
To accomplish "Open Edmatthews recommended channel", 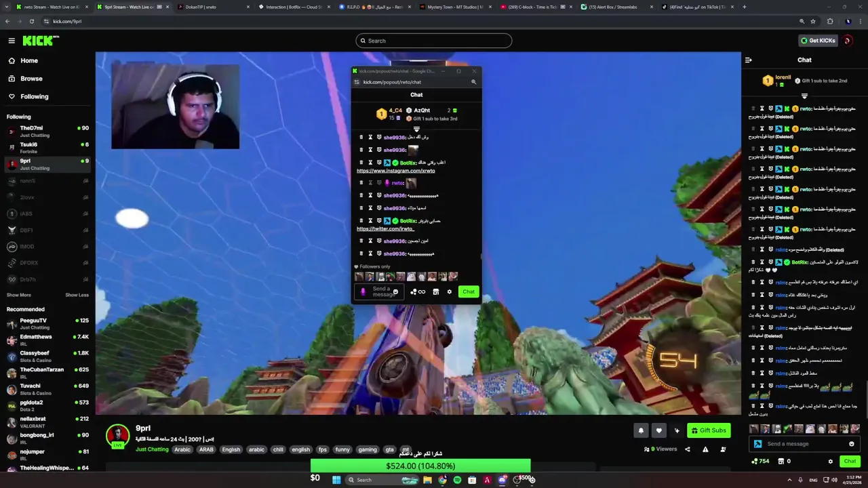I will 47,340.
